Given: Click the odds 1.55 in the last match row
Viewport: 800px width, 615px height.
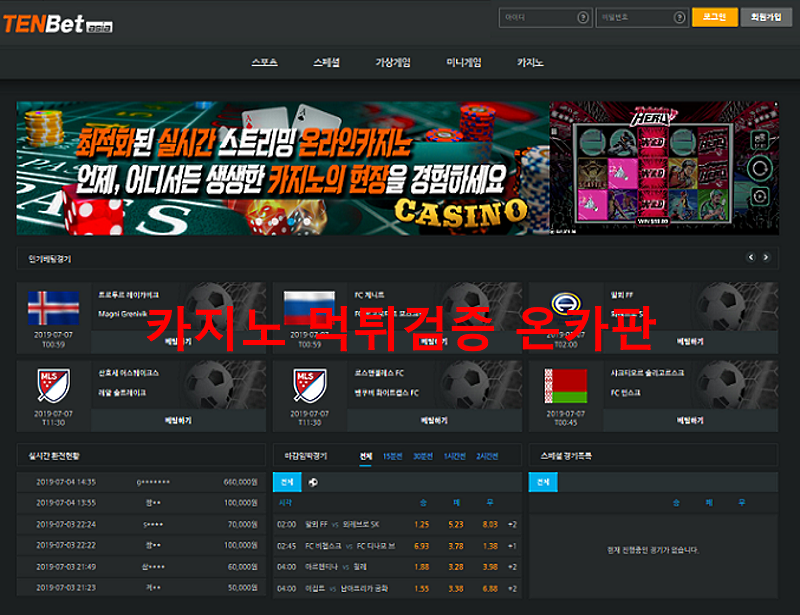Looking at the screenshot, I should [x=422, y=588].
